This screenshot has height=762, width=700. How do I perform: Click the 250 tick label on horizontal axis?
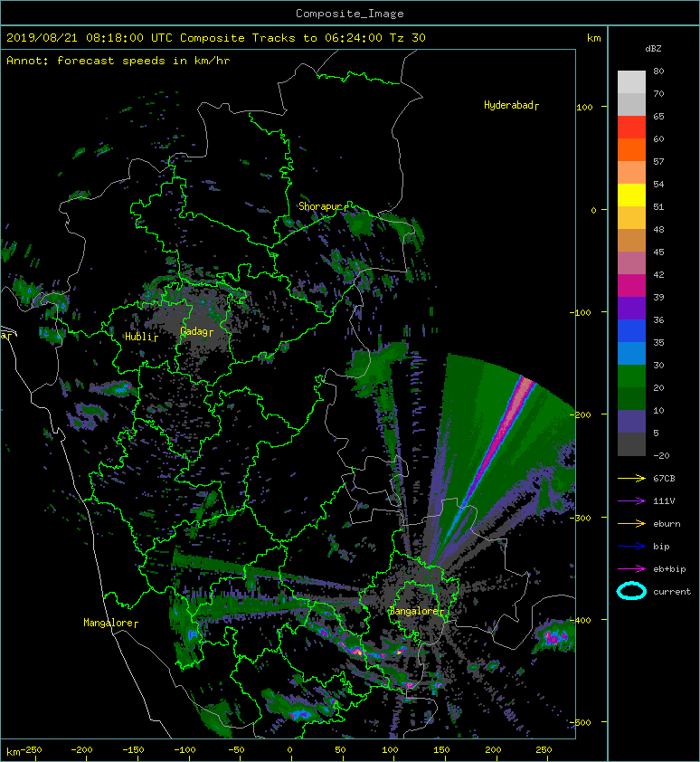click(x=544, y=750)
